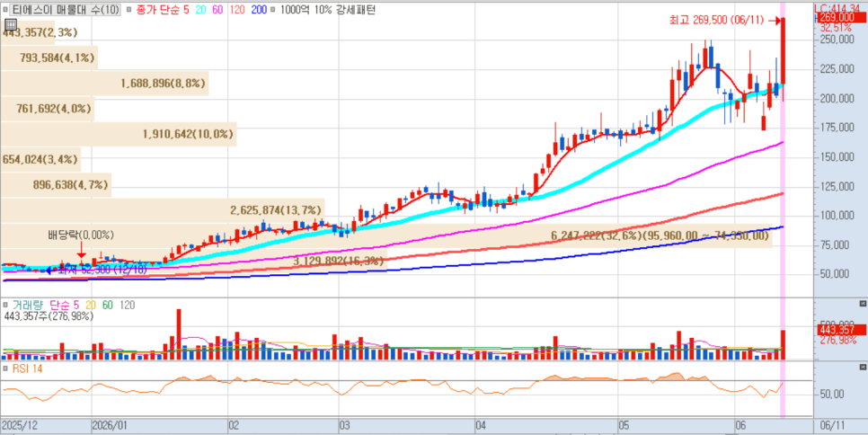Click the 250,000 price axis label

[836, 40]
